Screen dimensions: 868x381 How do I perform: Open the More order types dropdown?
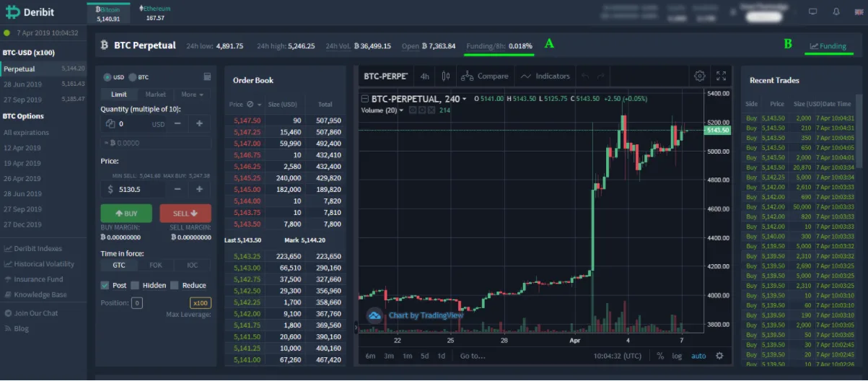(192, 95)
